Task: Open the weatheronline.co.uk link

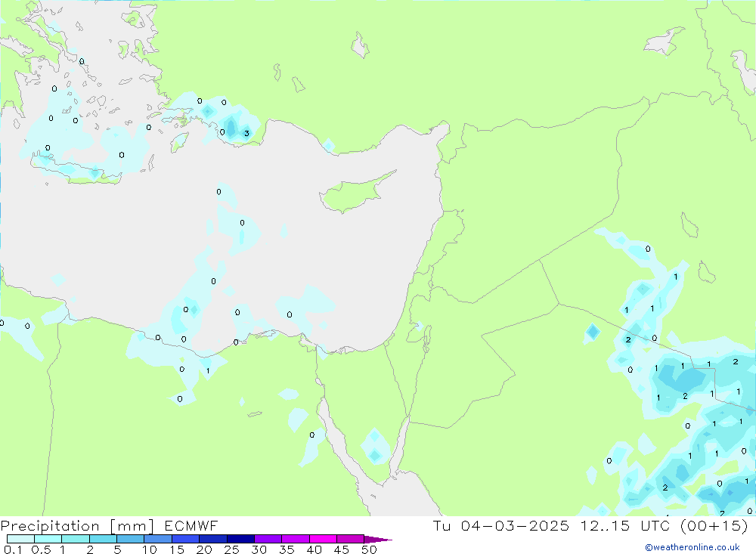Action: (x=692, y=547)
